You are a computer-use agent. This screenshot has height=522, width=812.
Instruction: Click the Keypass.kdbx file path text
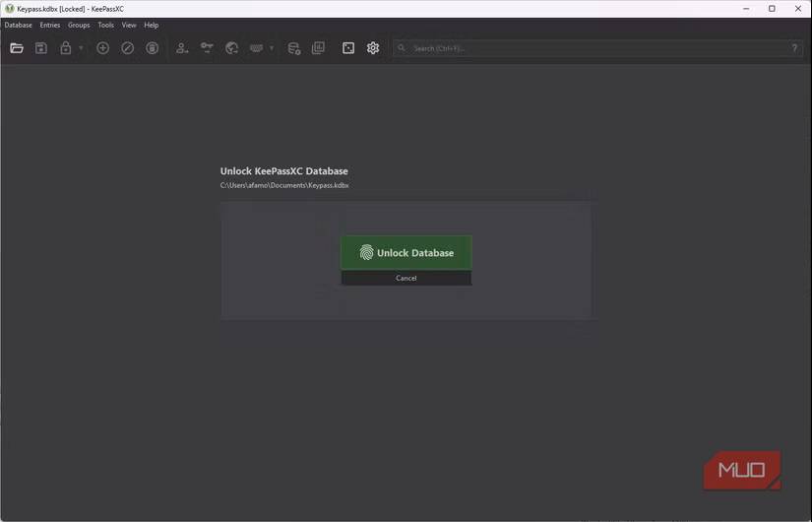coord(284,185)
